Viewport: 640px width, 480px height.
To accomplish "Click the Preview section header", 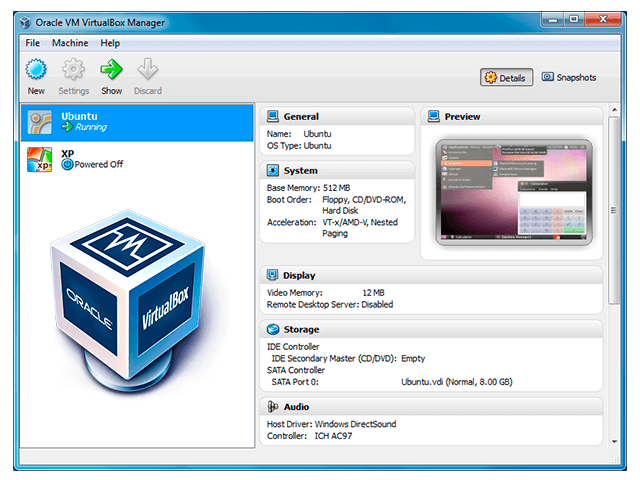I will (x=512, y=117).
